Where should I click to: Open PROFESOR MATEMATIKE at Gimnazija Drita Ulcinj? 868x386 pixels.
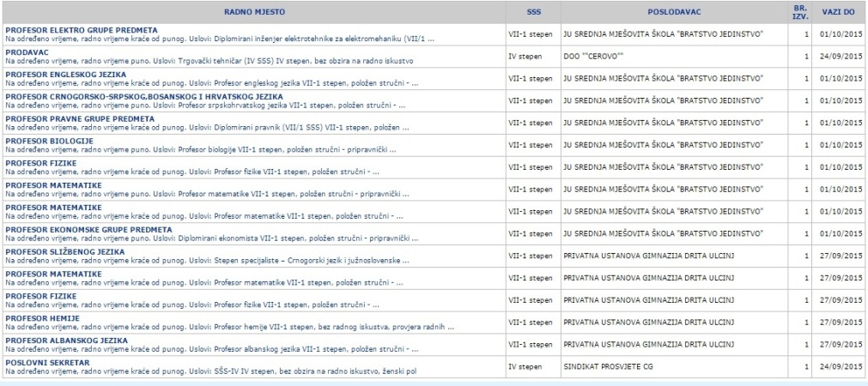53,274
